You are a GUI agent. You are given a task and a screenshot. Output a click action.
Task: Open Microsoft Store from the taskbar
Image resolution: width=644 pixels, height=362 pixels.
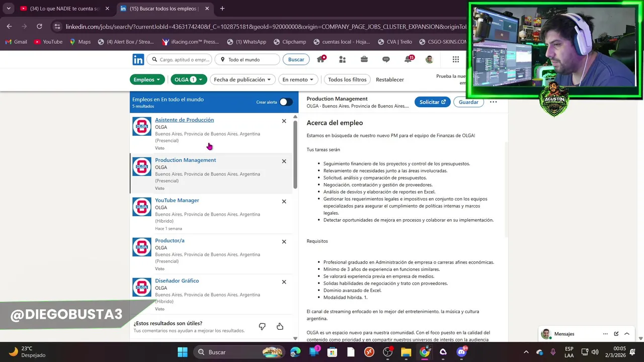tap(332, 352)
